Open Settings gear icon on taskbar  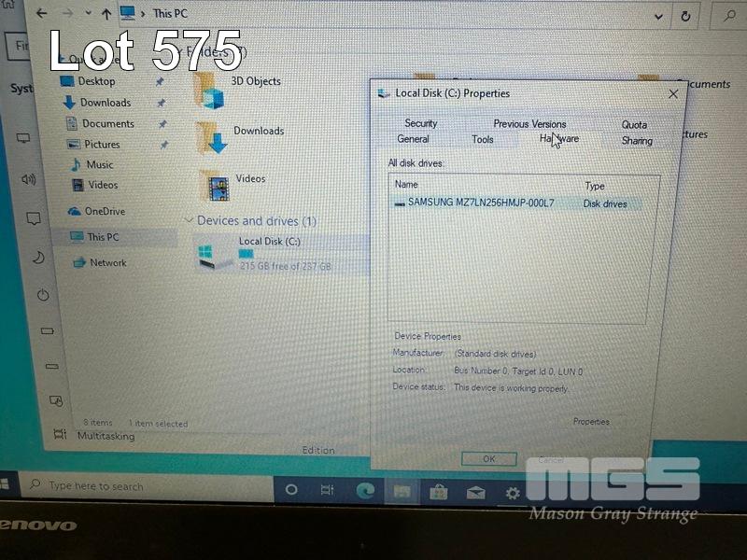513,493
